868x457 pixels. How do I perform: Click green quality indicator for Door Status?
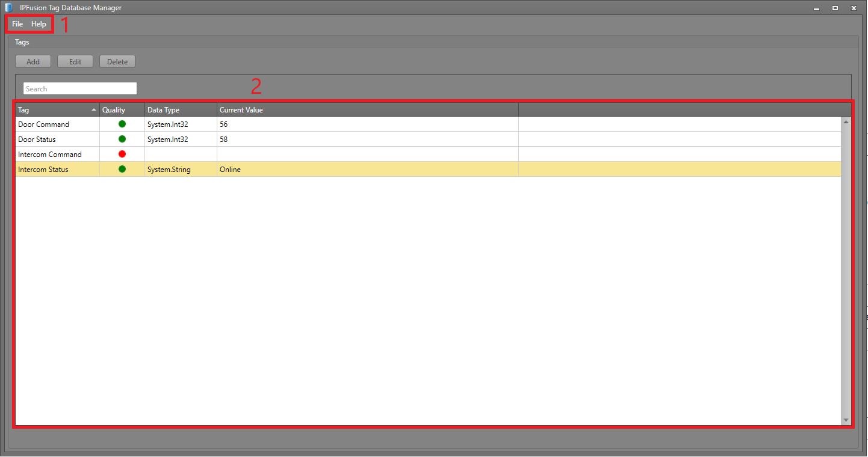point(122,139)
